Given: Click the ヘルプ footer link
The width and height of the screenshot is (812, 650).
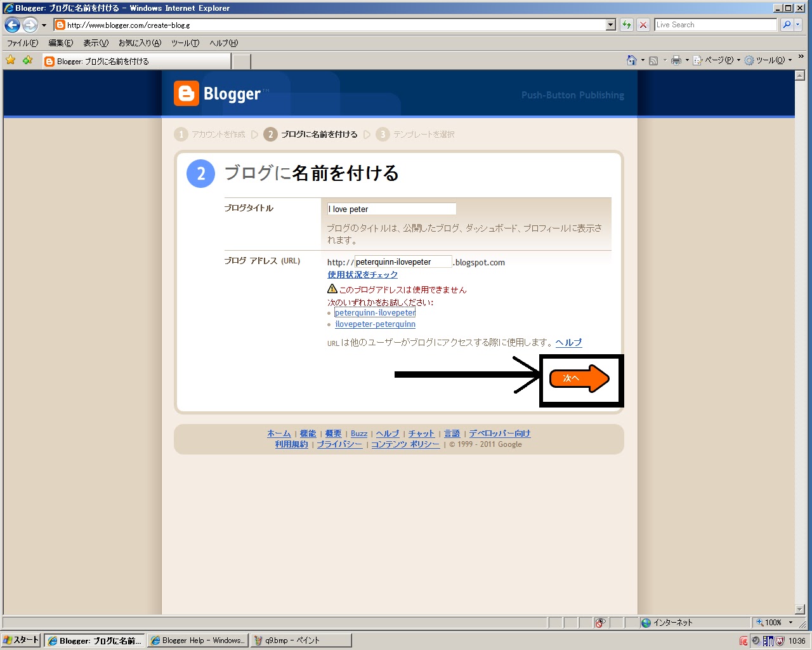Looking at the screenshot, I should [388, 434].
